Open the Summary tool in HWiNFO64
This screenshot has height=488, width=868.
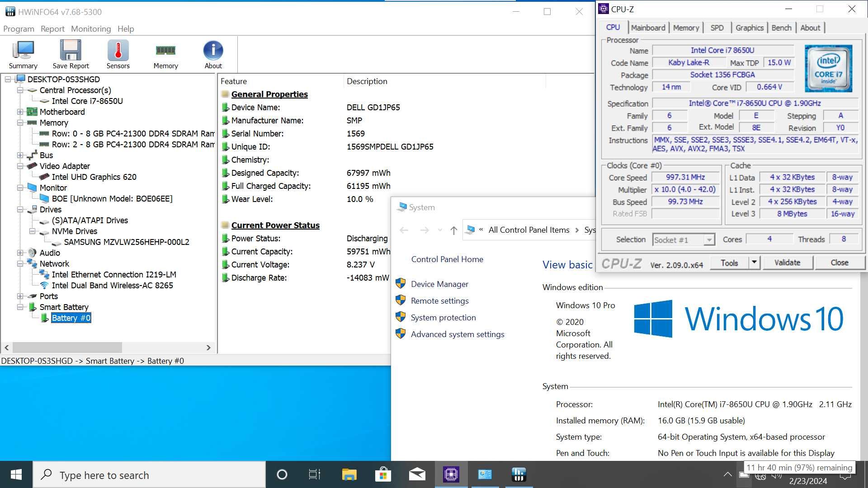coord(23,54)
